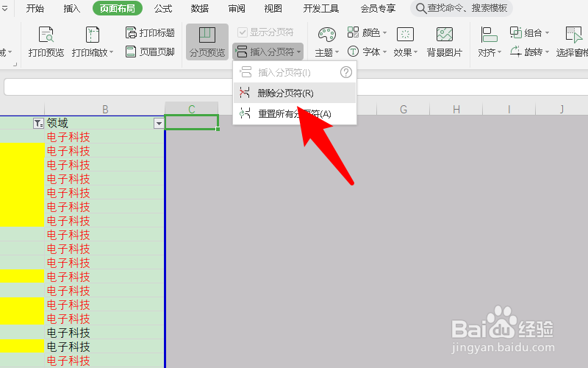588x368 pixels.
Task: Open the Theme (主题) palette
Action: 326,42
